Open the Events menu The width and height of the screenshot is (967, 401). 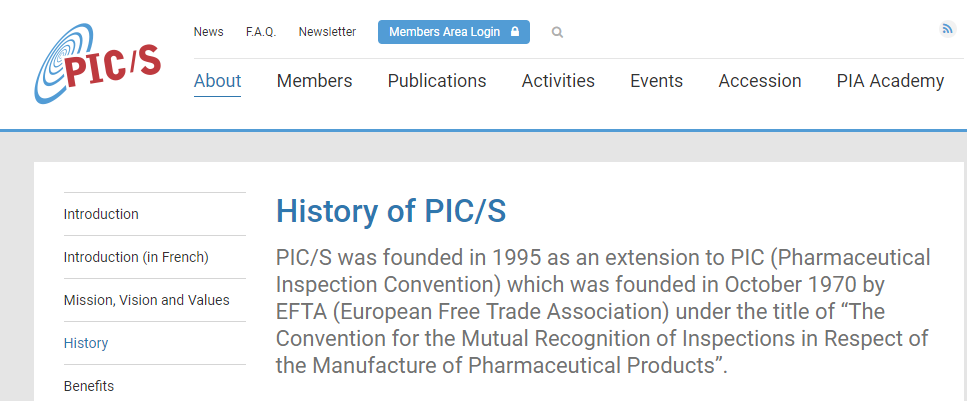point(657,81)
